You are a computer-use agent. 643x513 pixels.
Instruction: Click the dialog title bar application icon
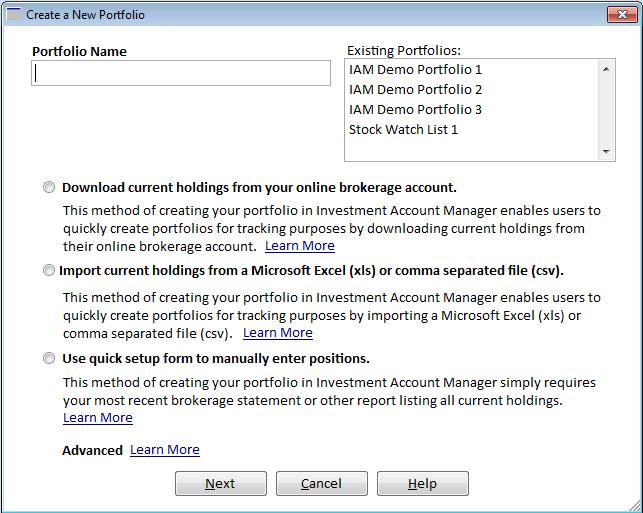[x=14, y=14]
